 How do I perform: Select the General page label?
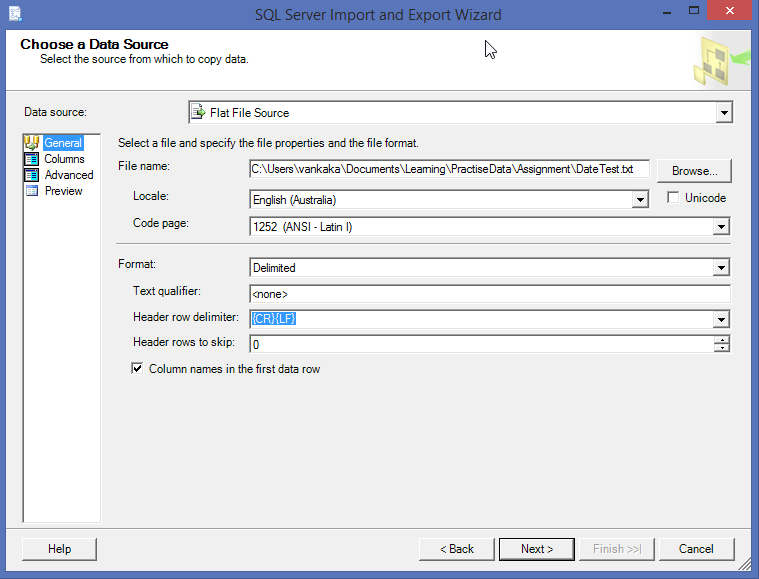[x=63, y=143]
